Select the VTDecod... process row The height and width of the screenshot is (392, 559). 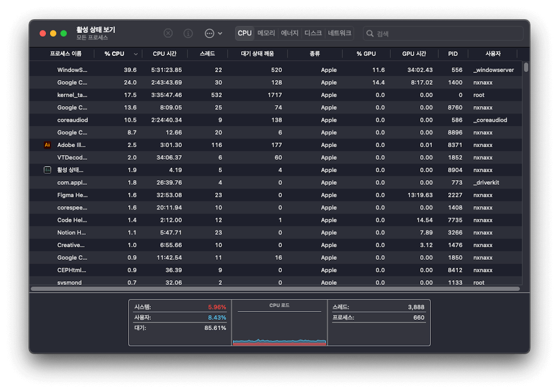point(276,157)
